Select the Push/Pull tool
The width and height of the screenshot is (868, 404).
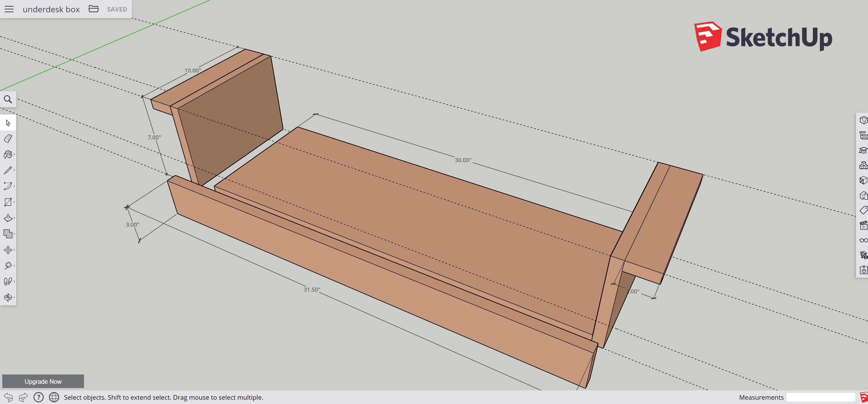[8, 218]
